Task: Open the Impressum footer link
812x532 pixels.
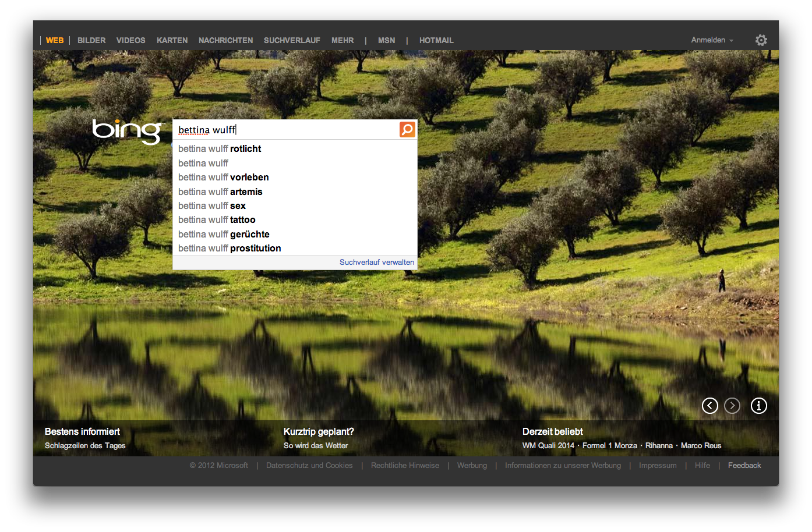Action: 658,466
